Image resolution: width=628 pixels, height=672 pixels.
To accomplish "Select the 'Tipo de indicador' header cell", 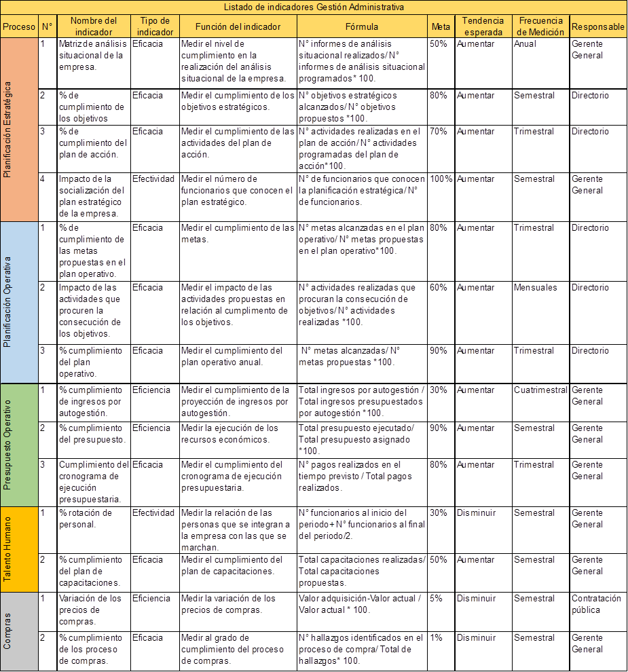I will click(x=155, y=26).
